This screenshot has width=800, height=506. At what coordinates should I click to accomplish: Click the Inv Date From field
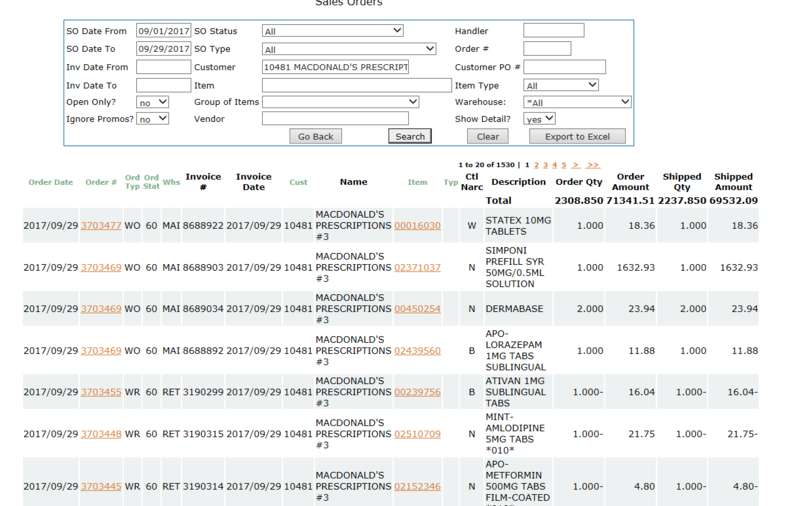pos(163,67)
